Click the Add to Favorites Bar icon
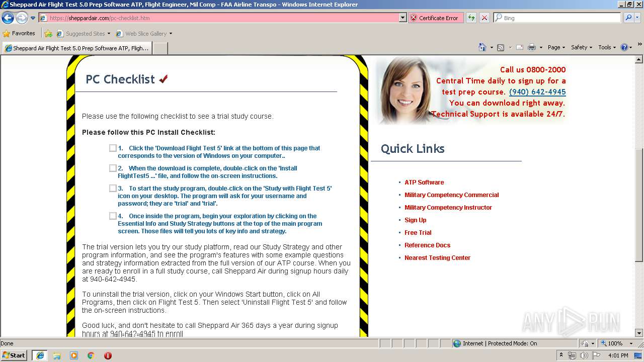 [x=48, y=34]
